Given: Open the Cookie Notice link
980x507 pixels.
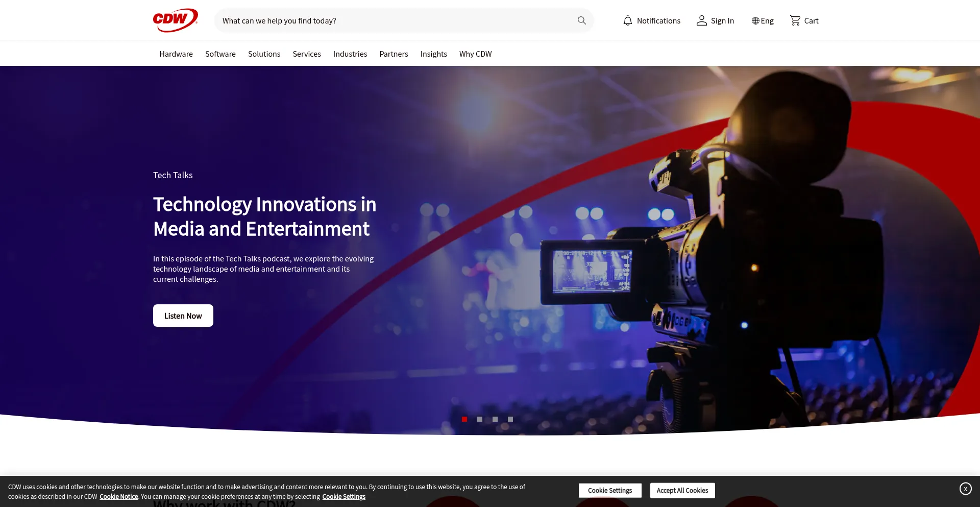Looking at the screenshot, I should (119, 497).
